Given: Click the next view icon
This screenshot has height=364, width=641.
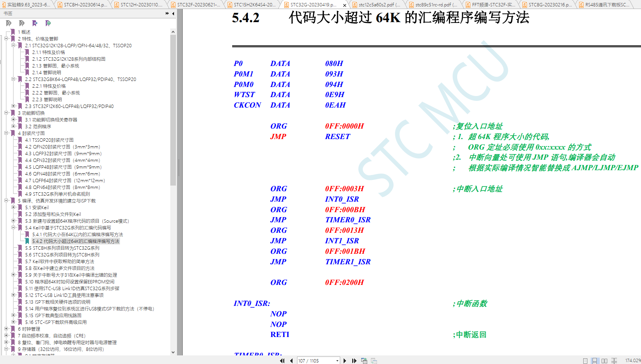Looking at the screenshot, I should (x=374, y=361).
